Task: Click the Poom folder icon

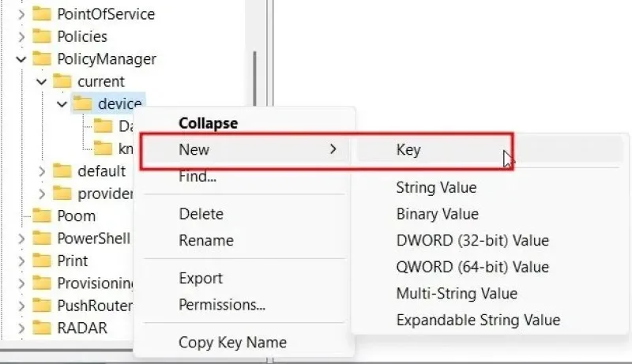Action: pyautogui.click(x=42, y=216)
